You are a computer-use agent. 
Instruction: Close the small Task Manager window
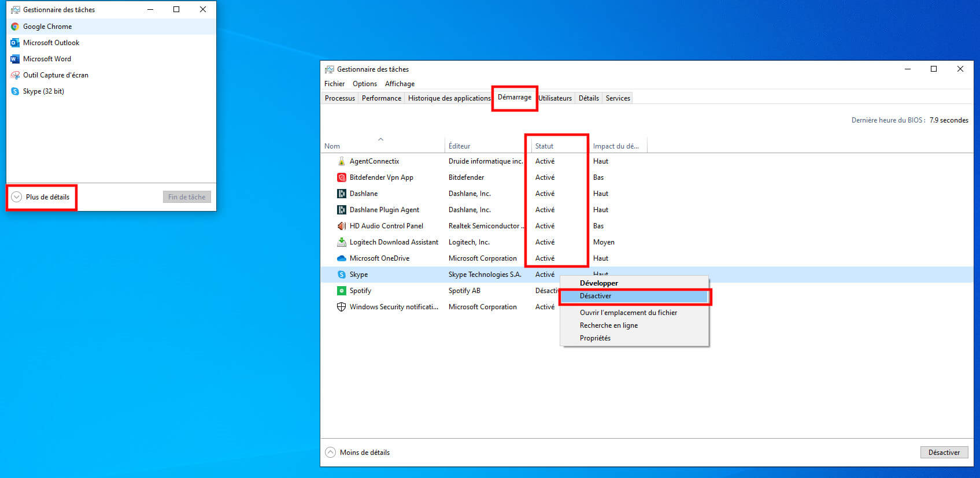(x=203, y=9)
